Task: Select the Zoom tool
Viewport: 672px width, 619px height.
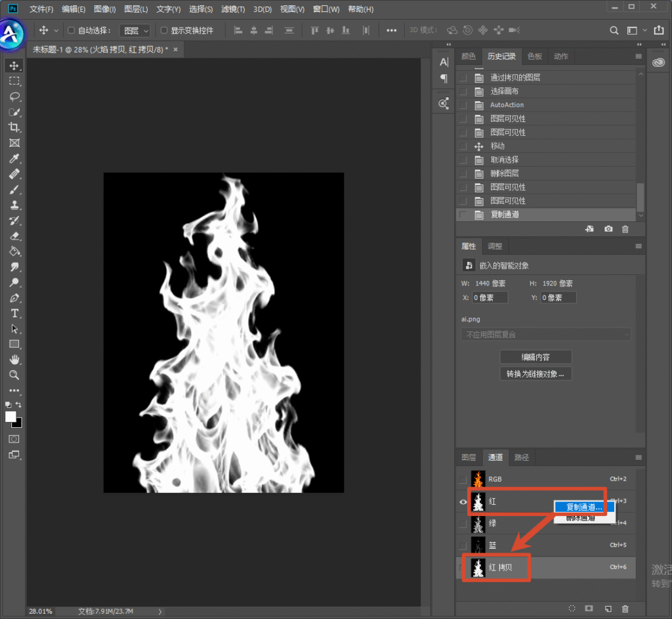Action: 14,375
